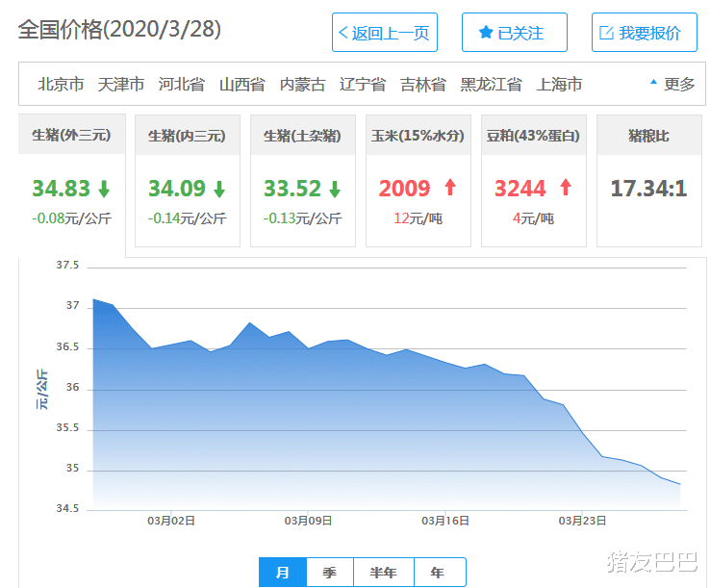
Task: Select the 月 chart range
Action: pos(283,573)
